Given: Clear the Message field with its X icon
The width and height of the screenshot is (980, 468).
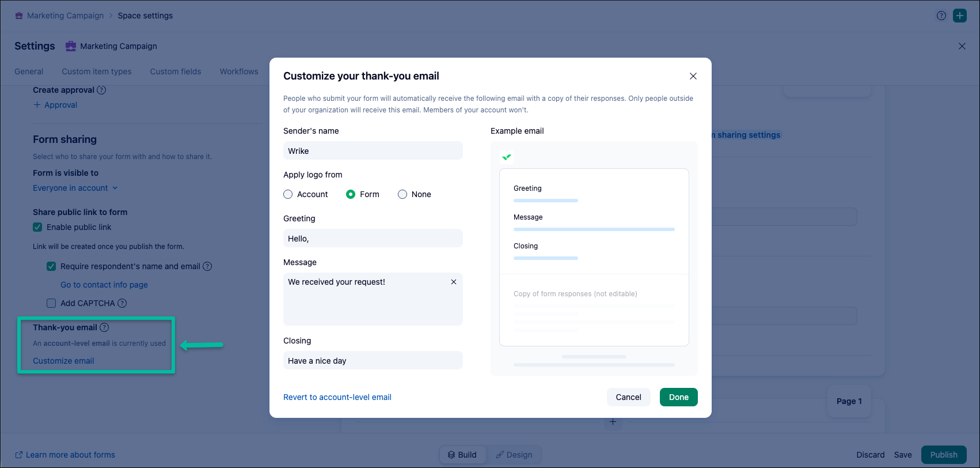Looking at the screenshot, I should [454, 282].
